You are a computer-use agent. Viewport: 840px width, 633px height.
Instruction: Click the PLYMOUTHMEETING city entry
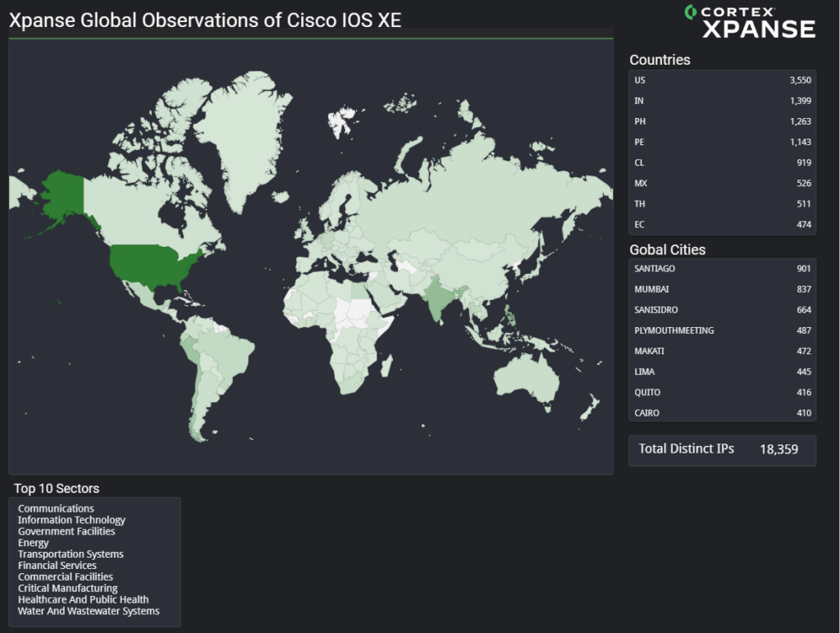coord(722,330)
